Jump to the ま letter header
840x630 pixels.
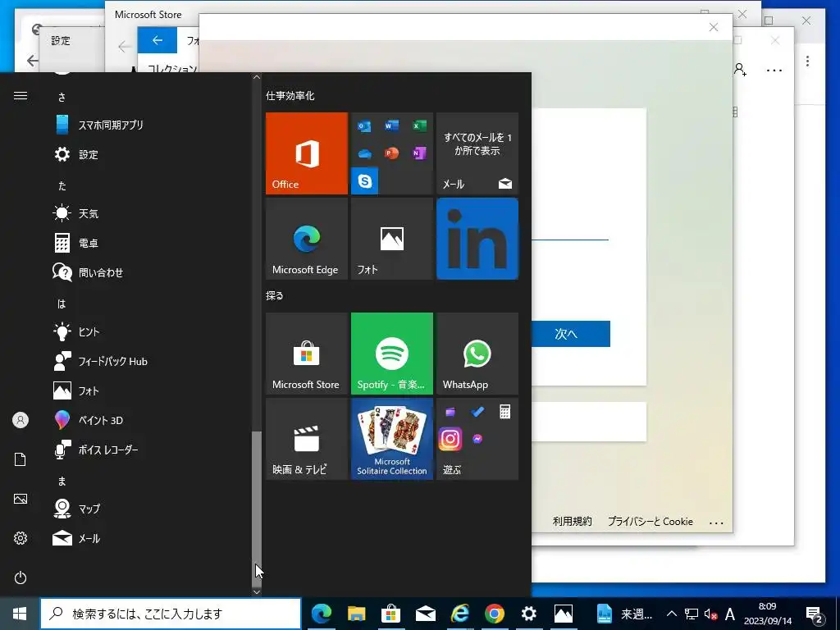(x=62, y=481)
